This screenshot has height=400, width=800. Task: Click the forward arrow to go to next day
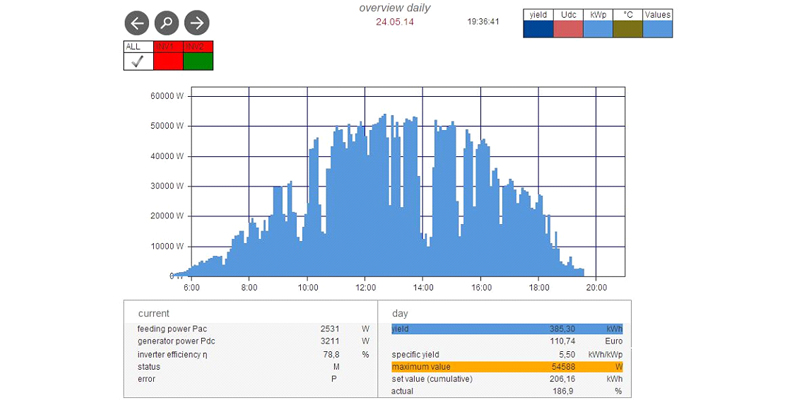click(x=197, y=23)
